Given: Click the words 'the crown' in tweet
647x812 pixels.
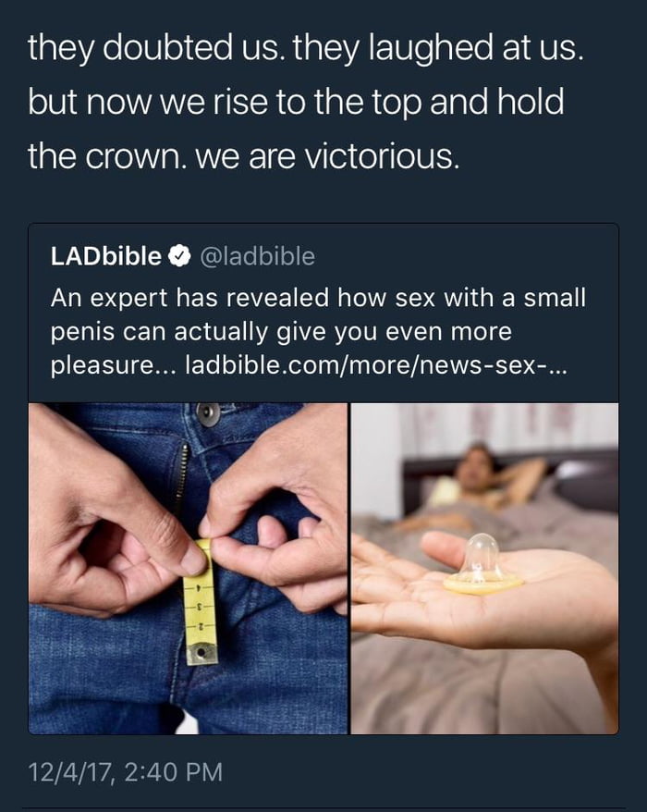Looking at the screenshot, I should (107, 155).
